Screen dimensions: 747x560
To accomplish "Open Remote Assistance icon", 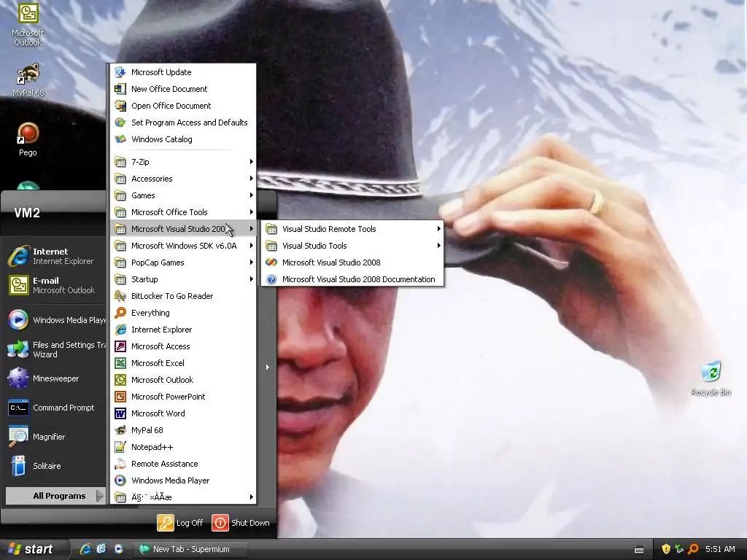I will (x=120, y=464).
